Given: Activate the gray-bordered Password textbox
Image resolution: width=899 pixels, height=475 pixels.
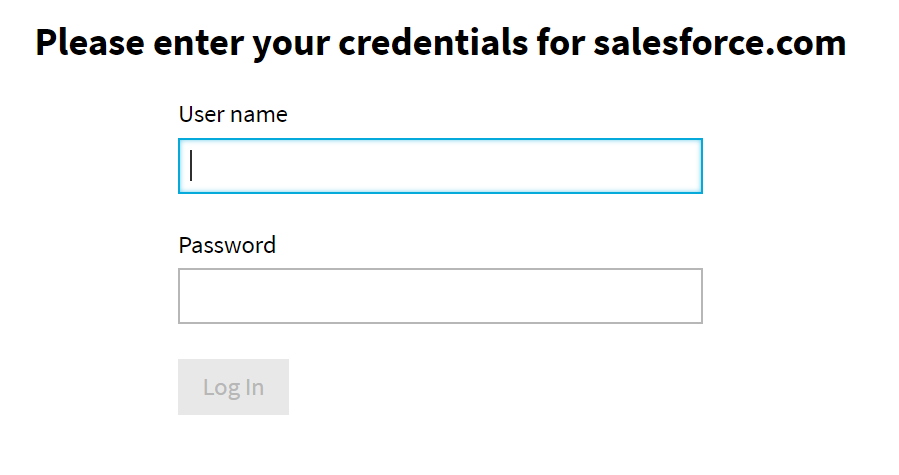Looking at the screenshot, I should [x=440, y=296].
